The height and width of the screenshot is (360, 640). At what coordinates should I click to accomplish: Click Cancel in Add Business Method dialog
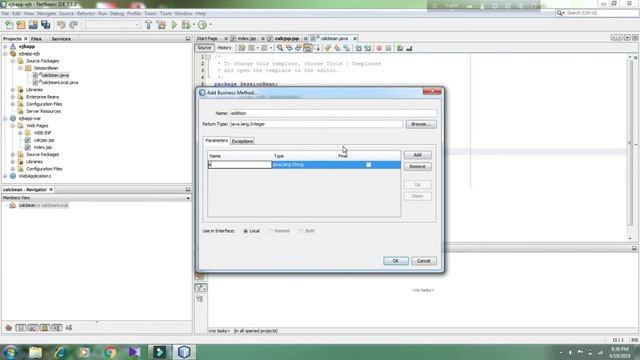(424, 261)
